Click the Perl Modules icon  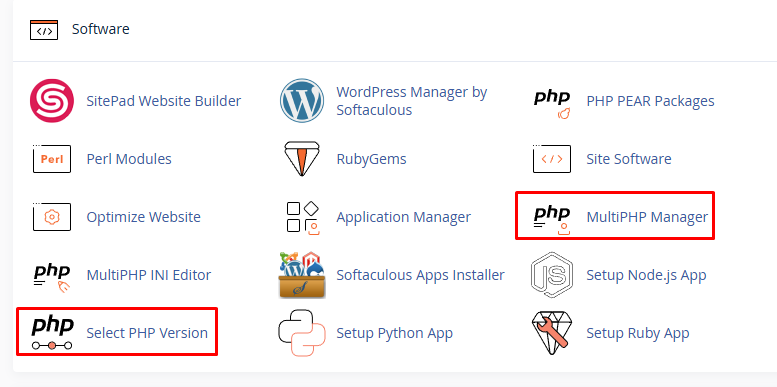[52, 159]
